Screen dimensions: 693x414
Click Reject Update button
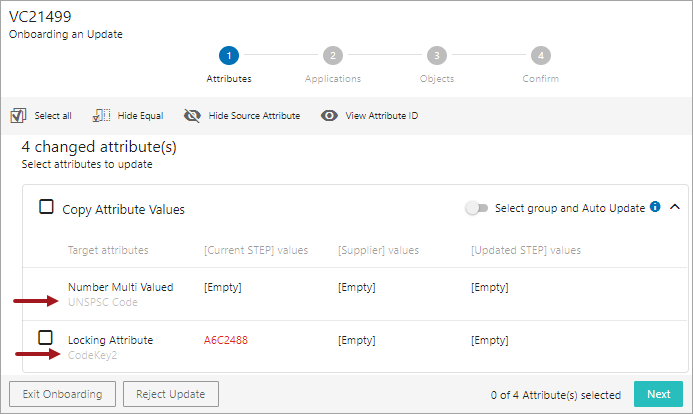pos(171,394)
